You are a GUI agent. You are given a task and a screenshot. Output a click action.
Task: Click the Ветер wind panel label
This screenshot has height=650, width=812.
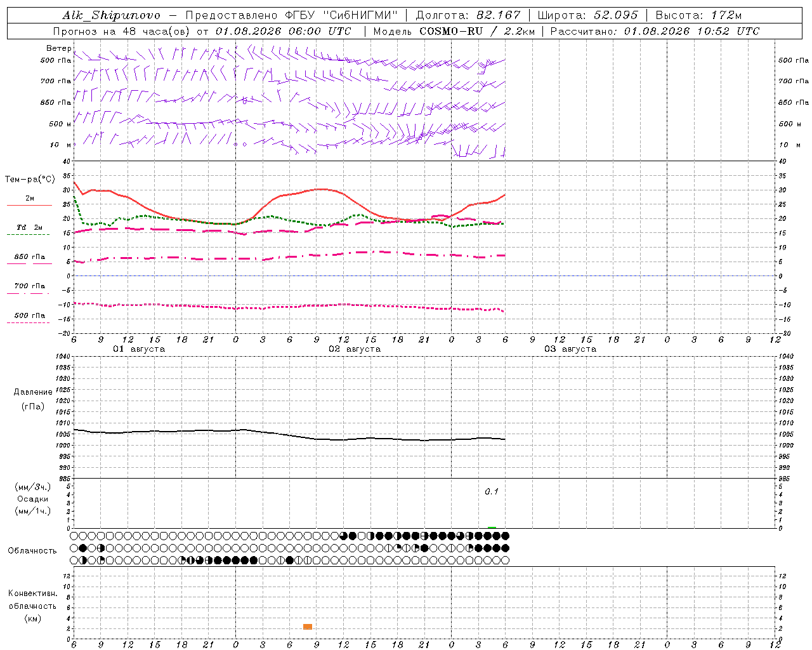[x=58, y=48]
